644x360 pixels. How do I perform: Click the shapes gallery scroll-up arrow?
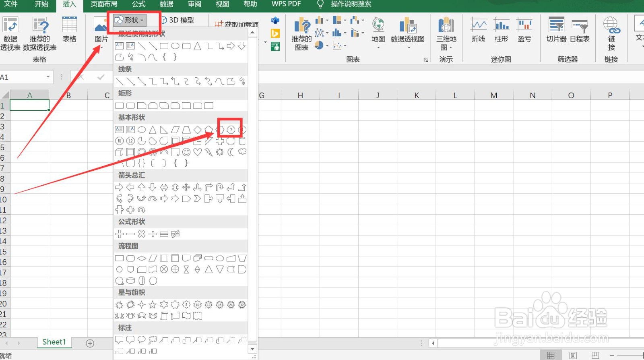tap(252, 33)
